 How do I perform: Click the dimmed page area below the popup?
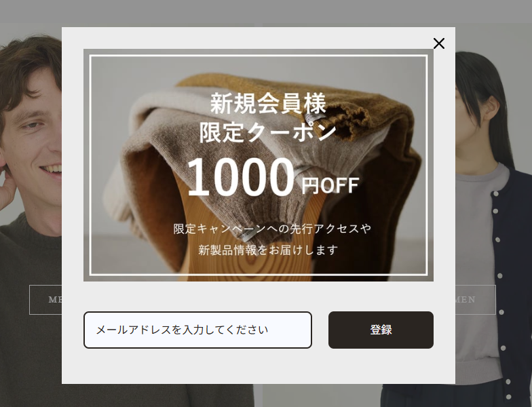[266, 395]
